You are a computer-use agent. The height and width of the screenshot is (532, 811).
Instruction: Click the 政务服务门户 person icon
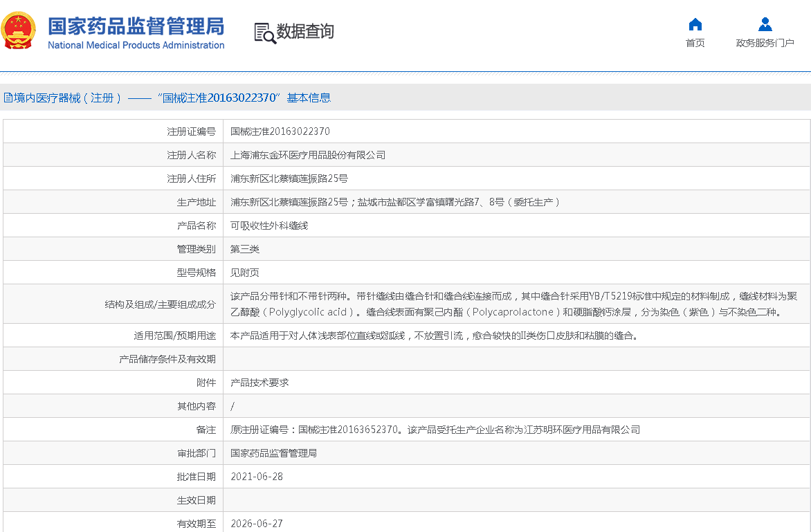[x=765, y=25]
